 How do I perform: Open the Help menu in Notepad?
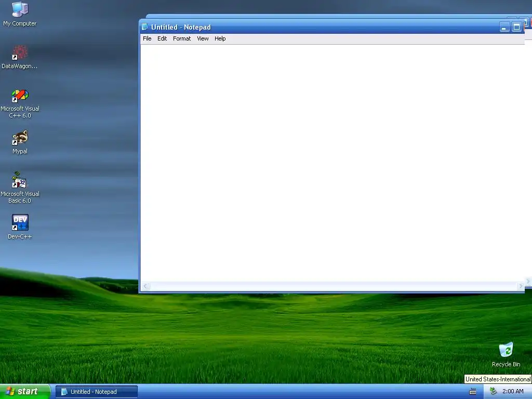pyautogui.click(x=220, y=38)
